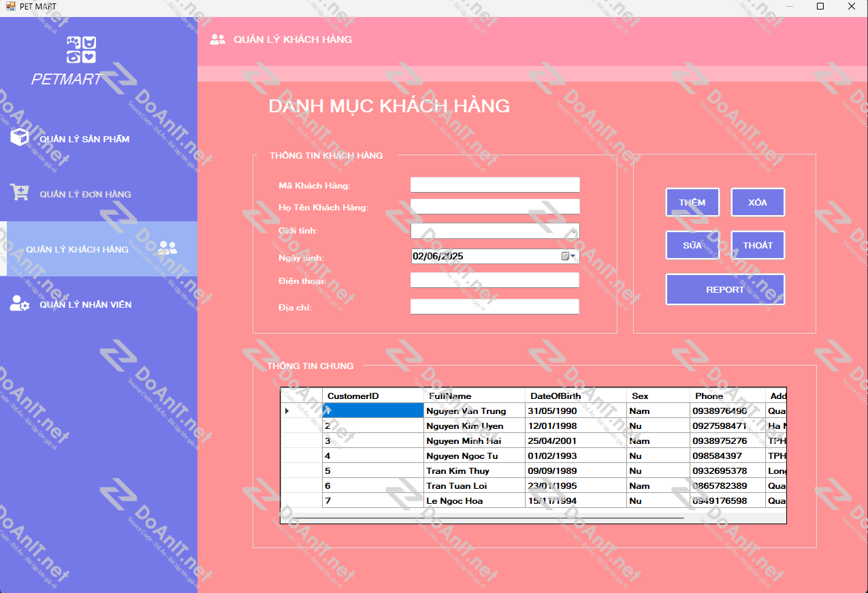Open QUẢN LÝ SẢN PHẨM menu
Image resolution: width=868 pixels, height=593 pixels.
coord(84,139)
